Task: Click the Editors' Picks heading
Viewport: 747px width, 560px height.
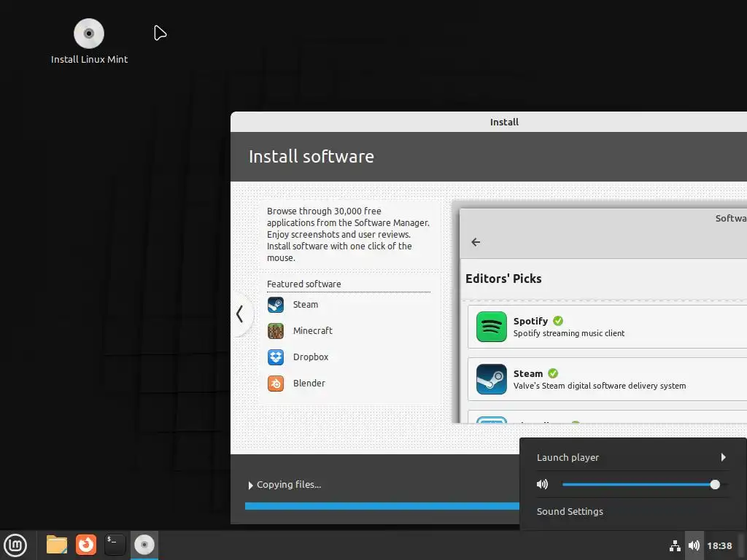Action: click(503, 279)
